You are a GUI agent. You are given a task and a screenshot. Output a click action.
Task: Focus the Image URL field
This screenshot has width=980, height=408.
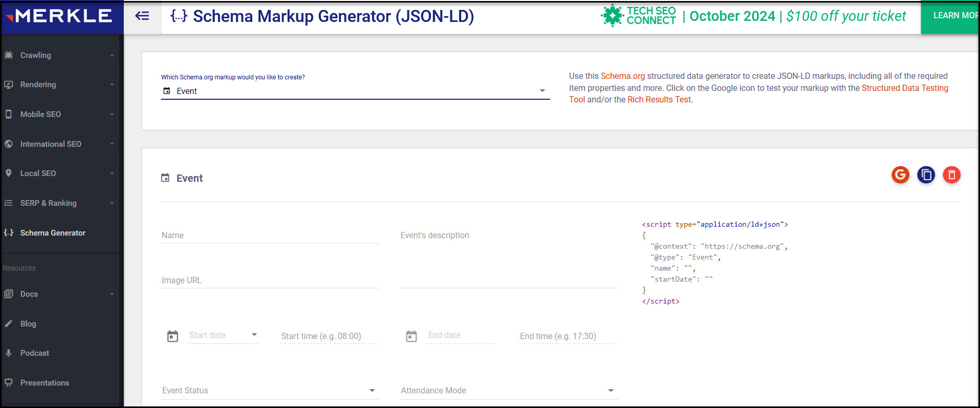click(x=270, y=280)
